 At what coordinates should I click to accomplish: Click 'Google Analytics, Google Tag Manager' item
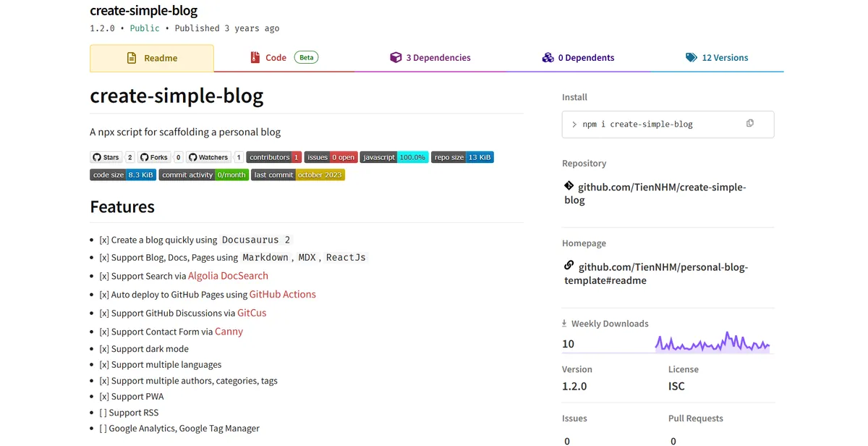coord(179,429)
